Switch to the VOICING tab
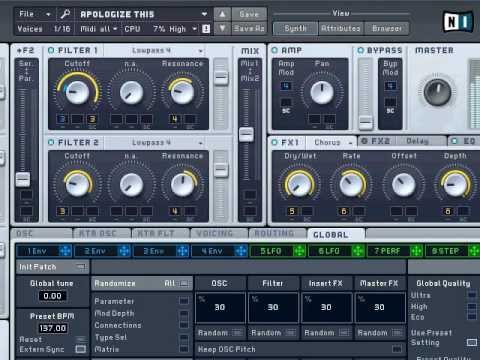The width and height of the screenshot is (480, 360). [x=219, y=234]
